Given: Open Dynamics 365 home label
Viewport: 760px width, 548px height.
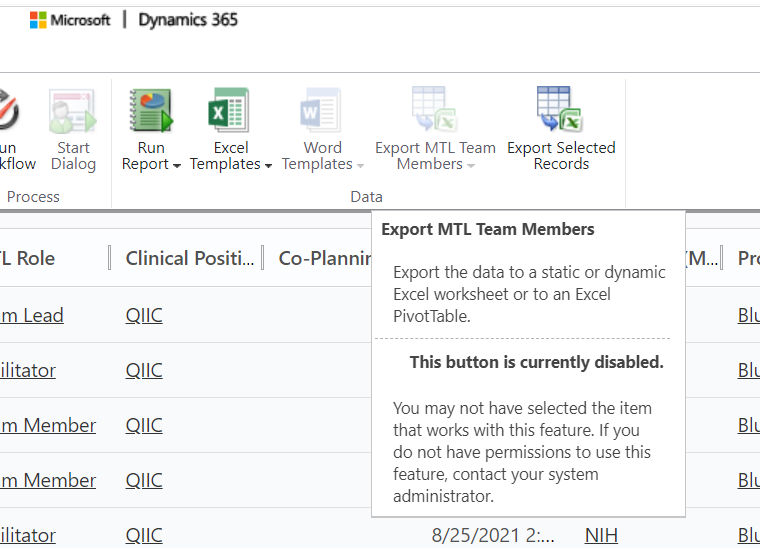Looking at the screenshot, I should tap(188, 20).
